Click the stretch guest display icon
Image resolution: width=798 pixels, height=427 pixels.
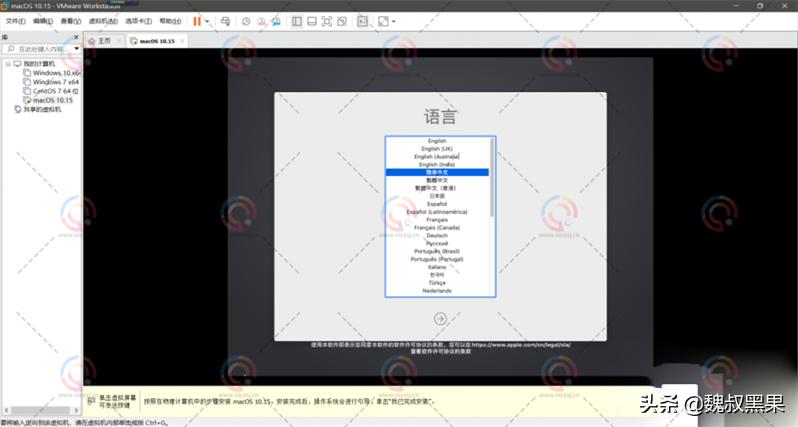pos(383,21)
